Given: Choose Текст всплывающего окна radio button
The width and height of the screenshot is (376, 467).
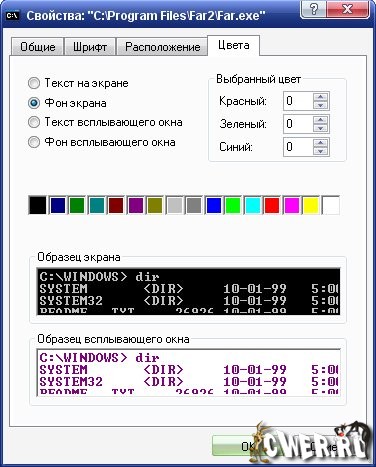Looking at the screenshot, I should 34,122.
